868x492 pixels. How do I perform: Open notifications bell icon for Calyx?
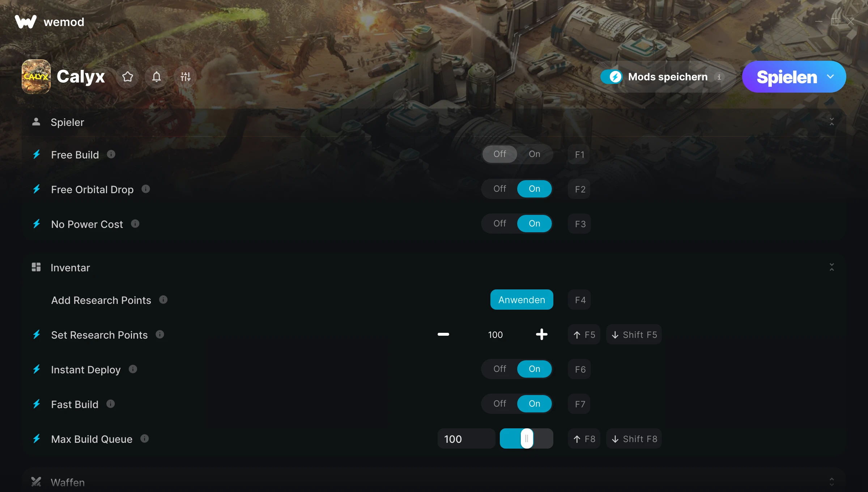(x=156, y=77)
